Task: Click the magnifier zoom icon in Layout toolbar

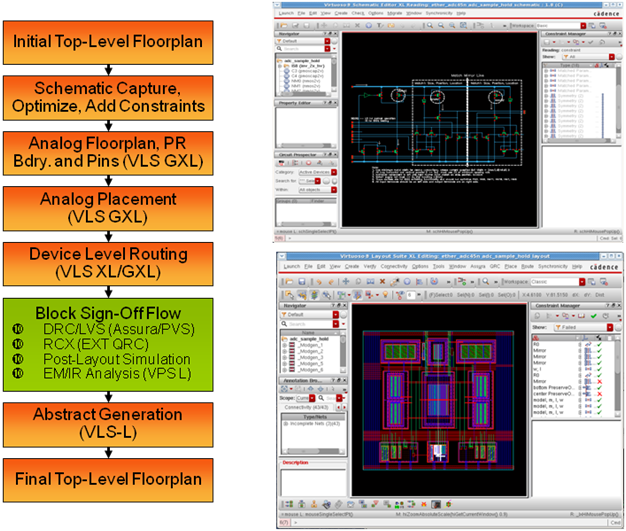Action: [485, 281]
